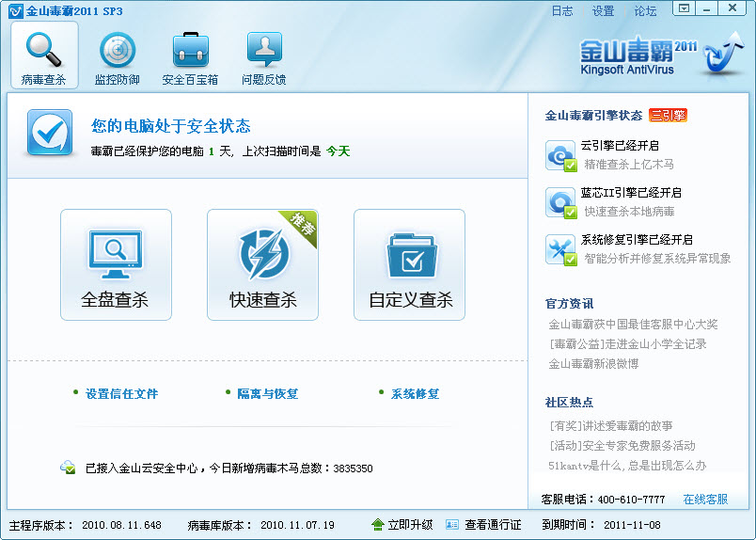
Task: Click the 系统修复引擎已经开启 status text
Action: click(x=637, y=240)
